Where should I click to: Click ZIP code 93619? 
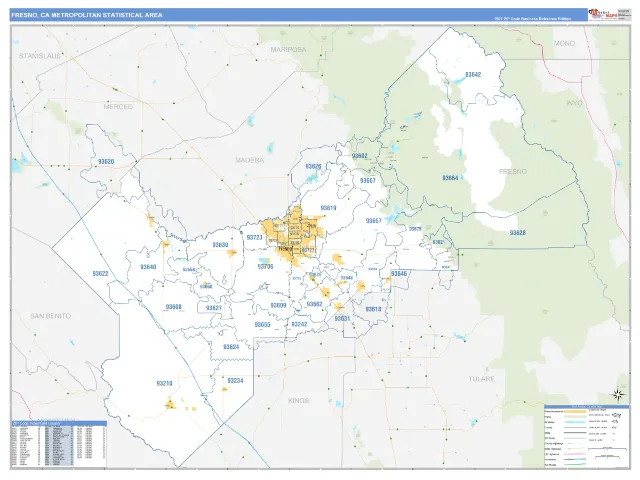click(328, 208)
